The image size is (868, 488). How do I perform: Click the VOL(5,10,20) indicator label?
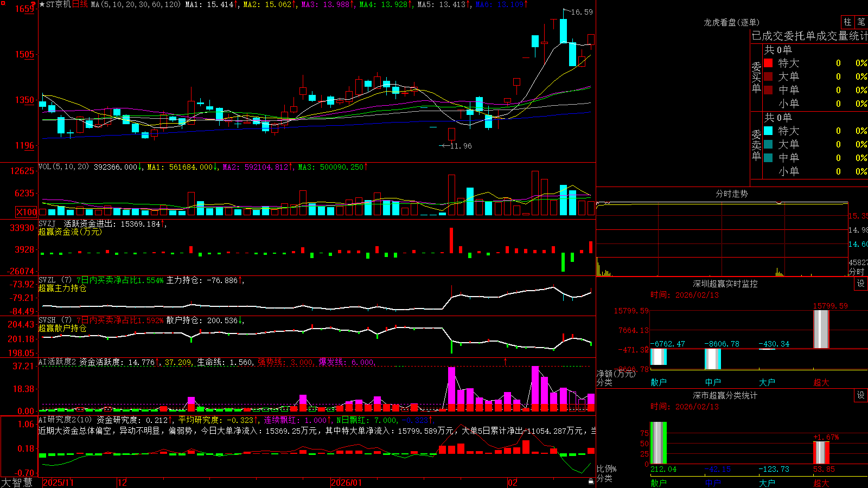[x=63, y=167]
